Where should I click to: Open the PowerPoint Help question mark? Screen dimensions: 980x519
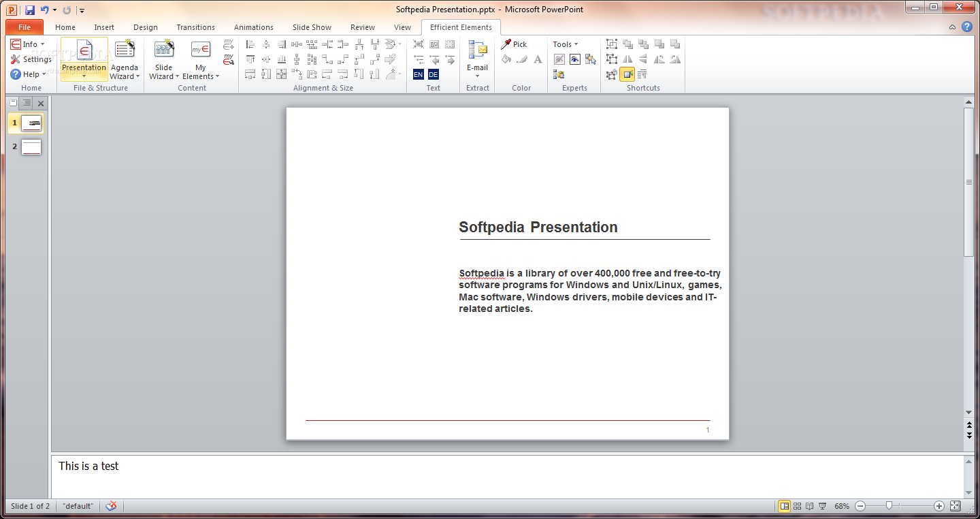coord(967,27)
